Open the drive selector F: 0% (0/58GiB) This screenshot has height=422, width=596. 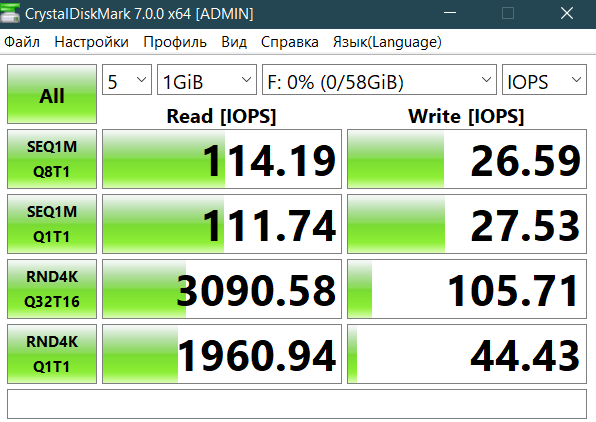pos(379,79)
